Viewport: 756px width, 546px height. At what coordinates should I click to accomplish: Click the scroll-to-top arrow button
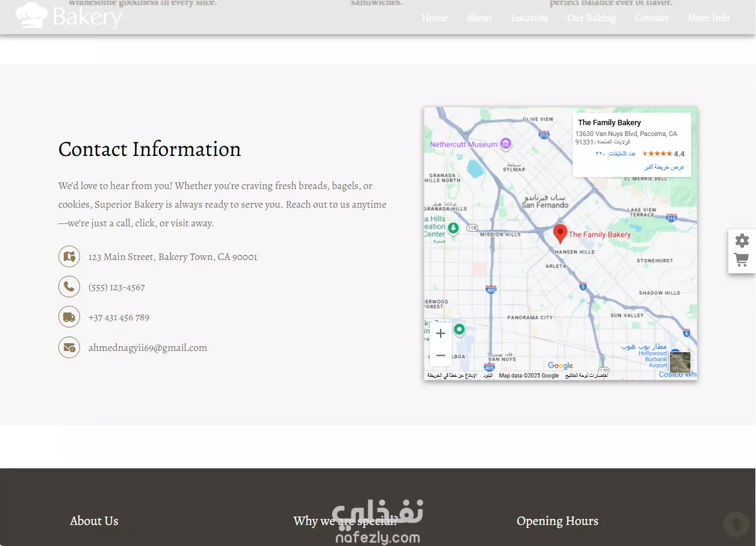click(736, 524)
